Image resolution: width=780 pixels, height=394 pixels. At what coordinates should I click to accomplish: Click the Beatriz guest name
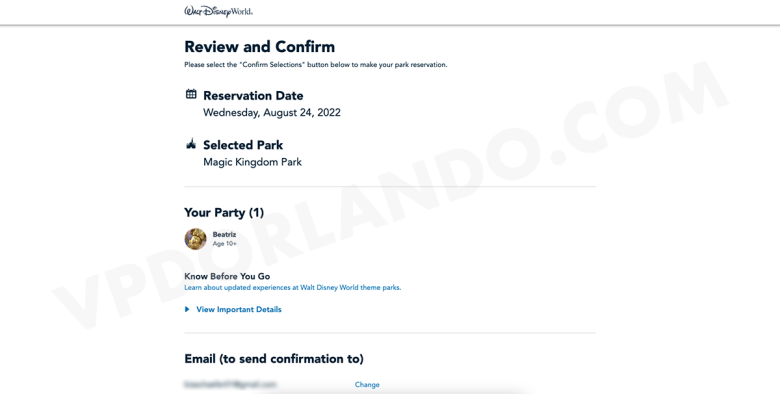click(224, 234)
